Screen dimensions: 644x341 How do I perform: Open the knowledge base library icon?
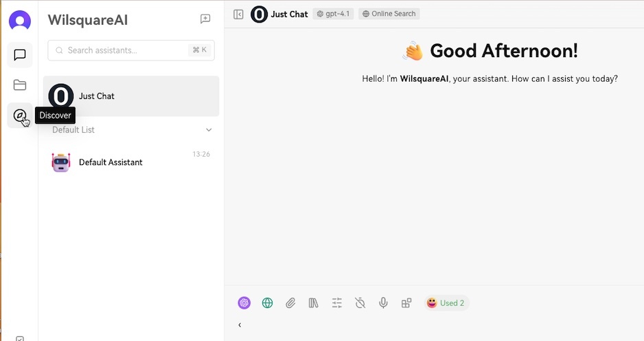coord(313,303)
